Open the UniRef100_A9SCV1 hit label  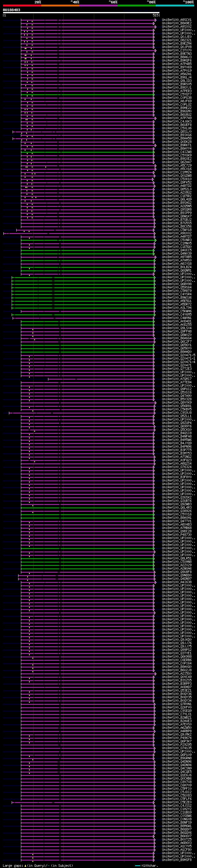point(177,20)
